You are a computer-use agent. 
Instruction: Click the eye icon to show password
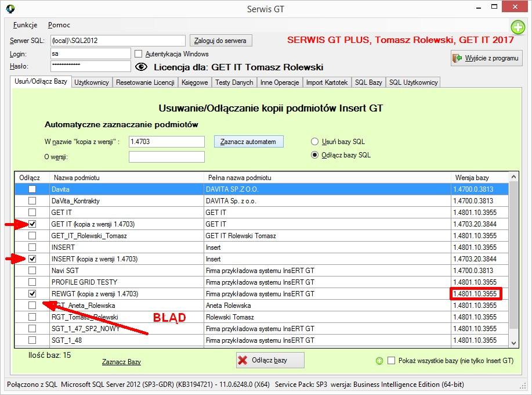point(141,67)
